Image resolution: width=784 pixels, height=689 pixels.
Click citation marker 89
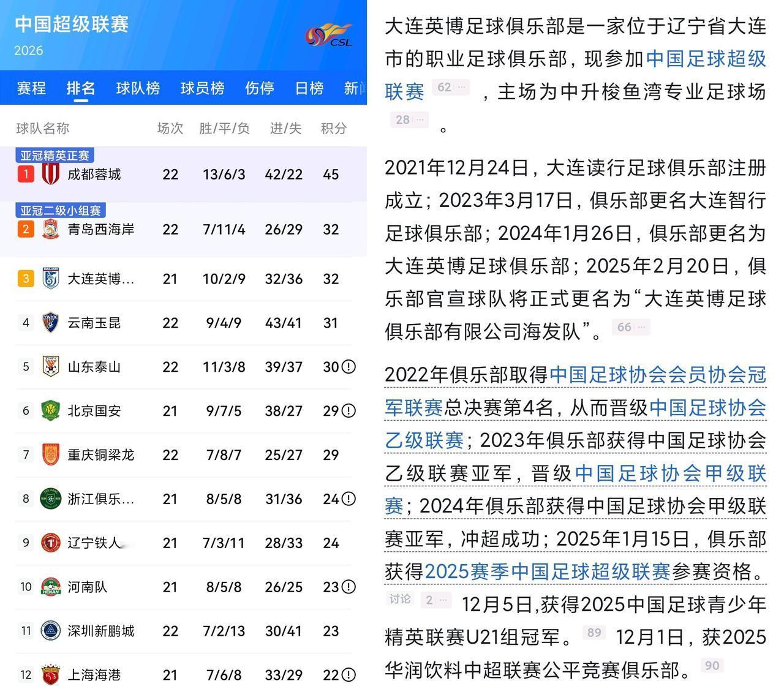[x=594, y=632]
